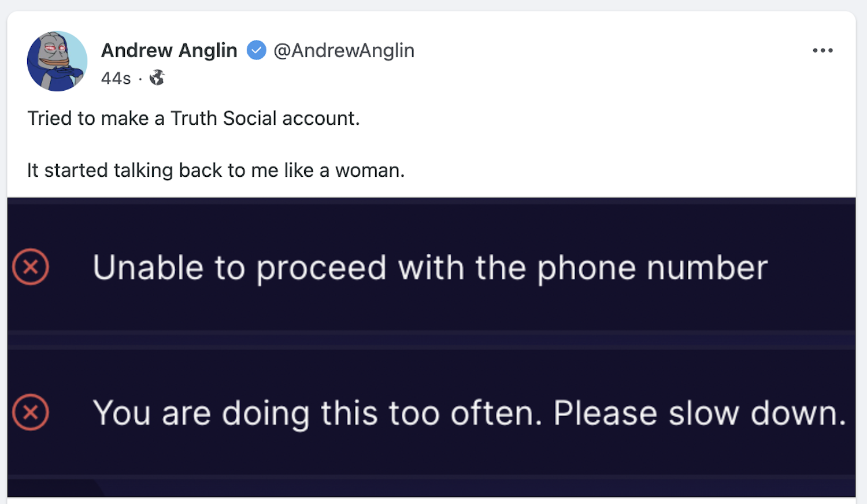867x504 pixels.
Task: Click the globe public visibility icon
Action: tap(157, 77)
